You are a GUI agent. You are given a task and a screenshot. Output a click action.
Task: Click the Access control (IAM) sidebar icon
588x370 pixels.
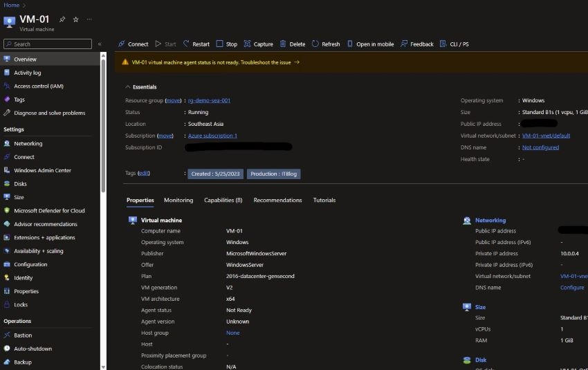7,86
